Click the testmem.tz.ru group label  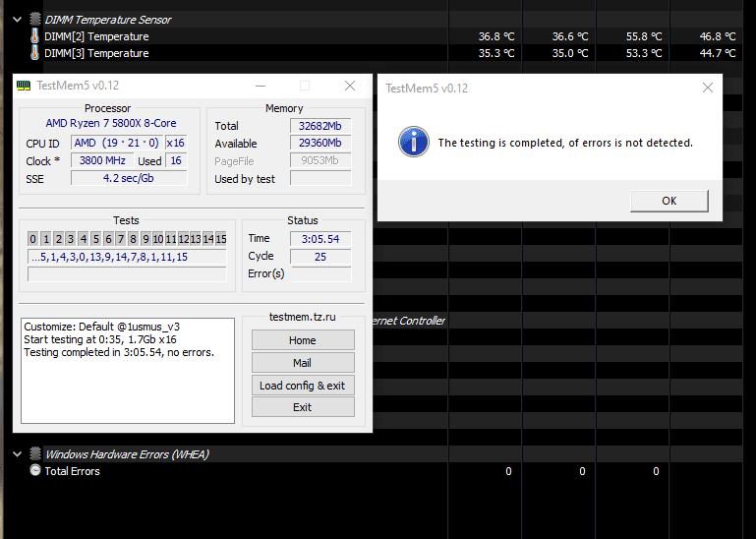coord(303,317)
